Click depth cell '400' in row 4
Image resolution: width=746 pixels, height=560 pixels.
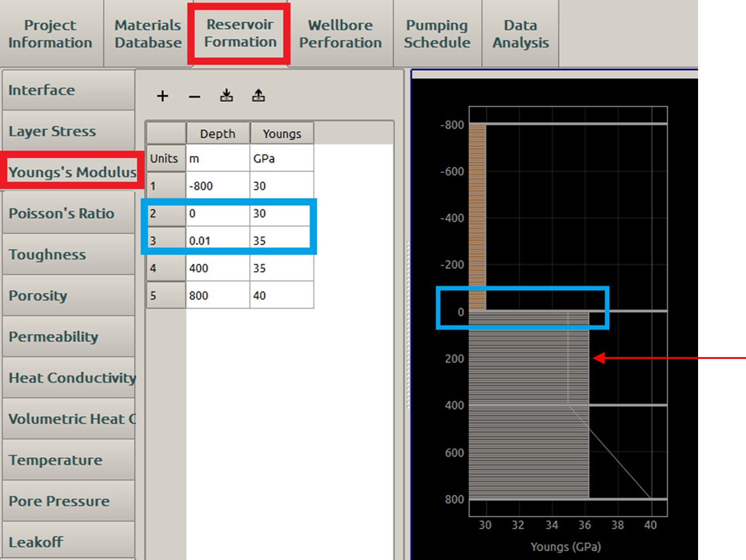coord(218,268)
